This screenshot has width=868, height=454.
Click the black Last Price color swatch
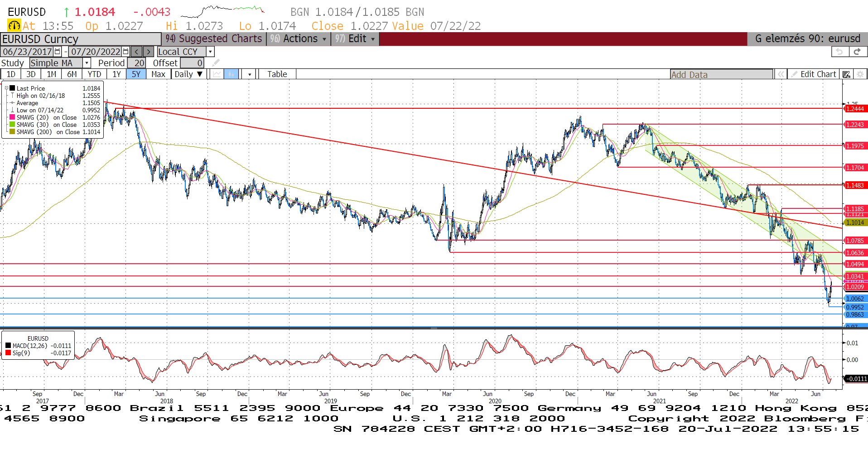(x=12, y=88)
